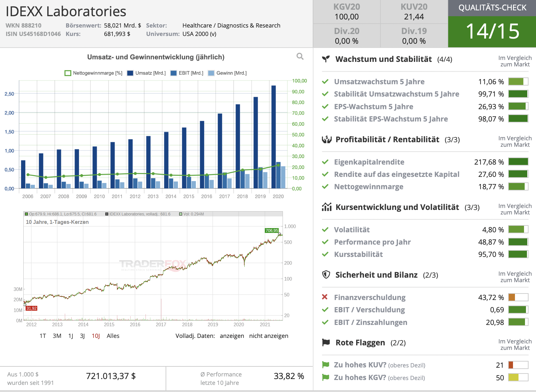Click the 2020 Umsatz bar in the chart

pyautogui.click(x=274, y=137)
